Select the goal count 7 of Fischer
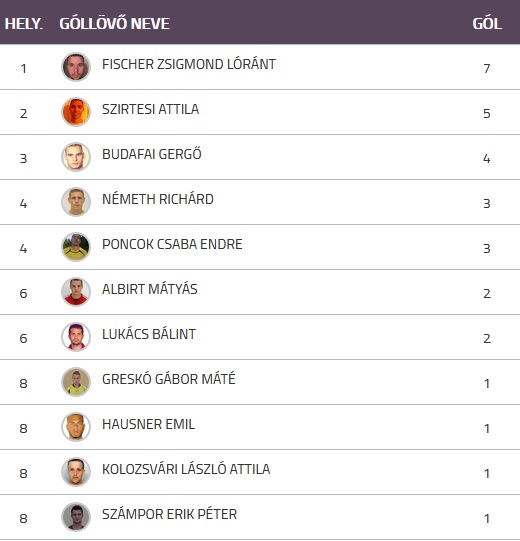520x541 pixels. 487,68
